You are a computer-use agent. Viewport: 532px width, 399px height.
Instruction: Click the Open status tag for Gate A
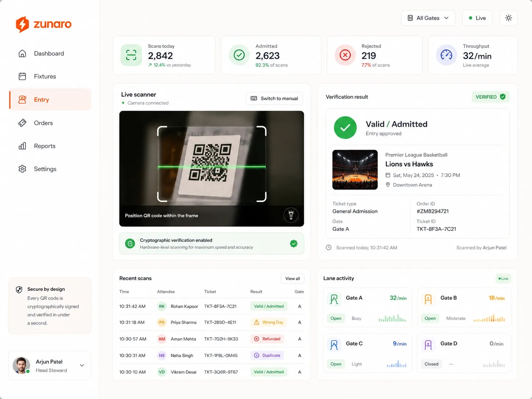336,318
